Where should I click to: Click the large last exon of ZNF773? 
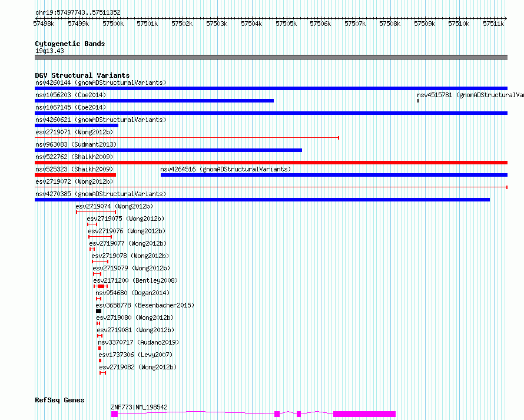[364, 414]
